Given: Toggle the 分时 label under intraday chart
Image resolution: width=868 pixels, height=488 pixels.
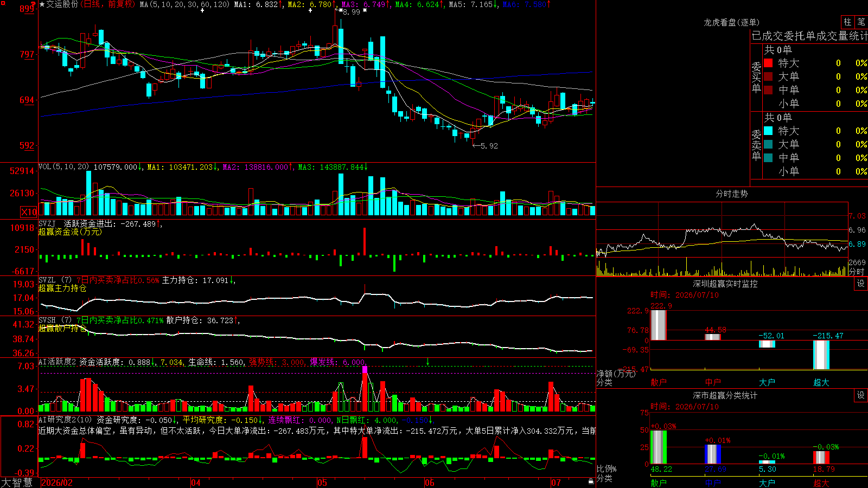Looking at the screenshot, I should click(x=857, y=272).
